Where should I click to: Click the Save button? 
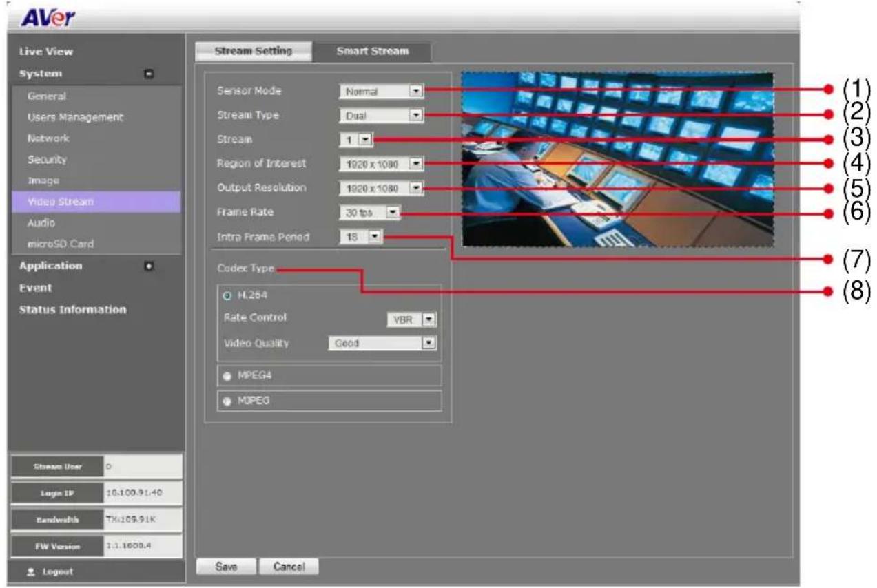(225, 566)
